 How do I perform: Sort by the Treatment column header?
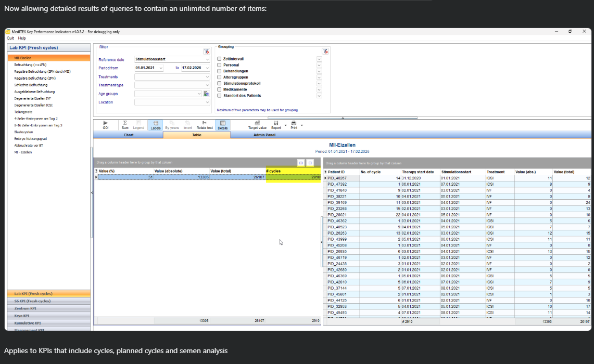point(499,172)
